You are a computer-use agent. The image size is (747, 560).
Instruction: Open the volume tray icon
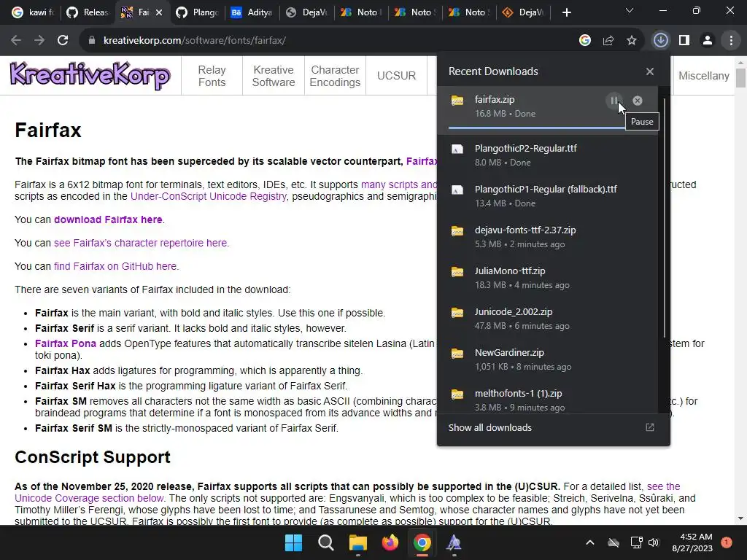(x=654, y=542)
